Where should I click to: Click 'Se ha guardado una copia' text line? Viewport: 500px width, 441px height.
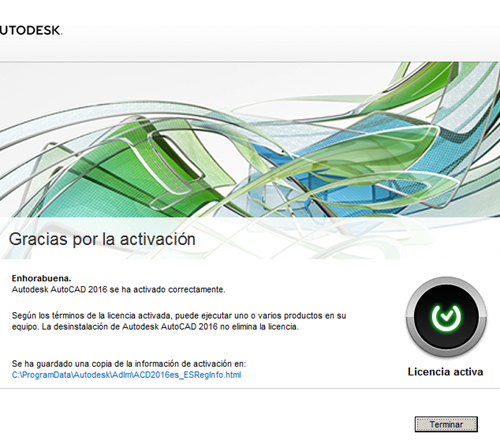tap(129, 363)
